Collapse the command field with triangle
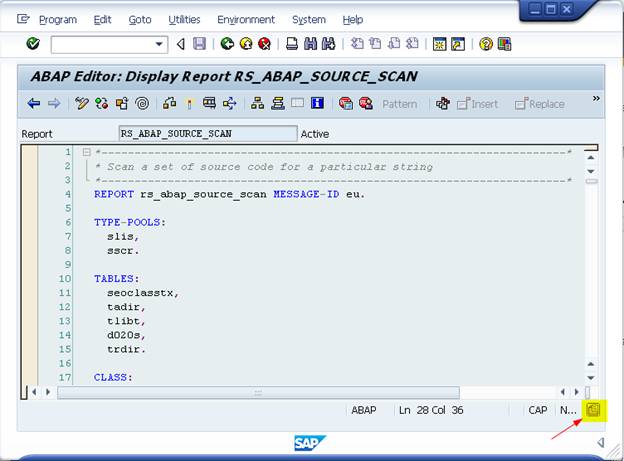 181,44
